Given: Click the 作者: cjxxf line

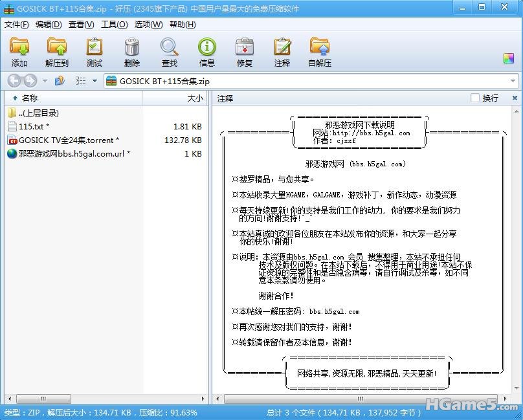Looking at the screenshot, I should (334, 141).
